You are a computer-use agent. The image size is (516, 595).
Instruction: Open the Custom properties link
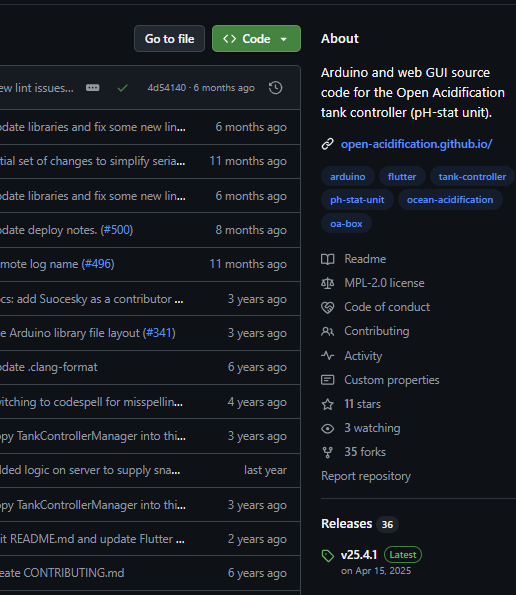click(x=392, y=380)
